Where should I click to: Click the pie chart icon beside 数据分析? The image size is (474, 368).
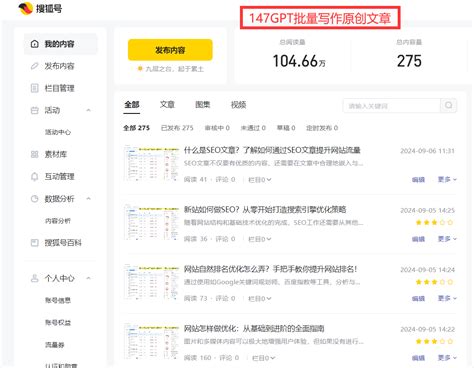click(x=35, y=199)
